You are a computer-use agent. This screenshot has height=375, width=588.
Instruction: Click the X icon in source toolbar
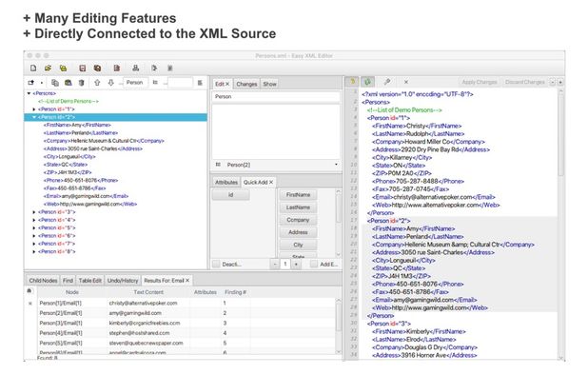[x=406, y=82]
